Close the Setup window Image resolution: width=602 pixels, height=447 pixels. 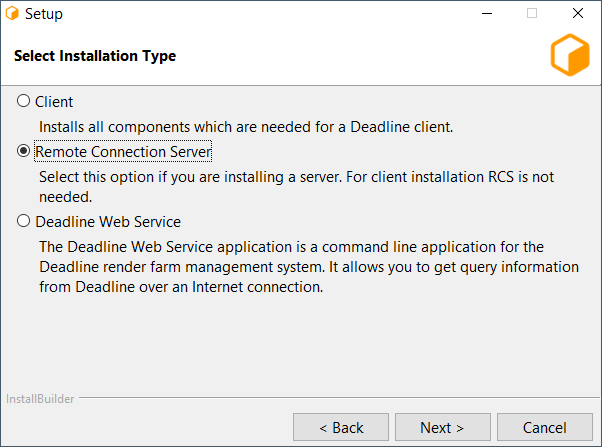[x=578, y=13]
